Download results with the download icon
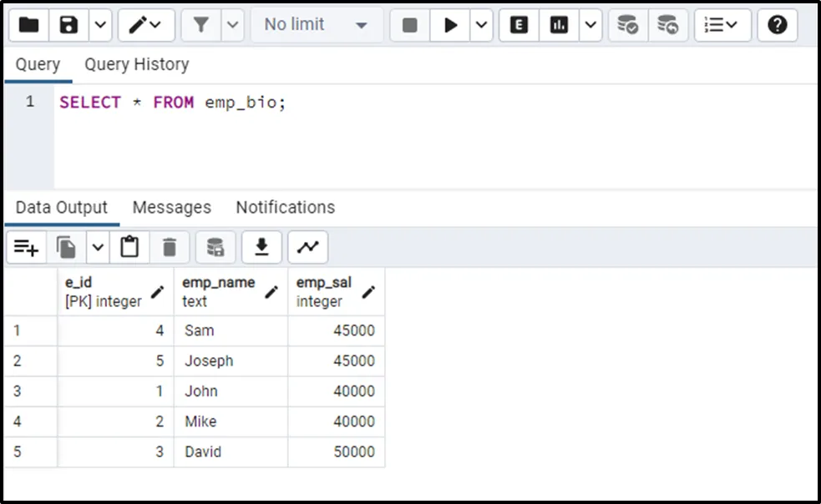This screenshot has width=821, height=504. coord(261,247)
